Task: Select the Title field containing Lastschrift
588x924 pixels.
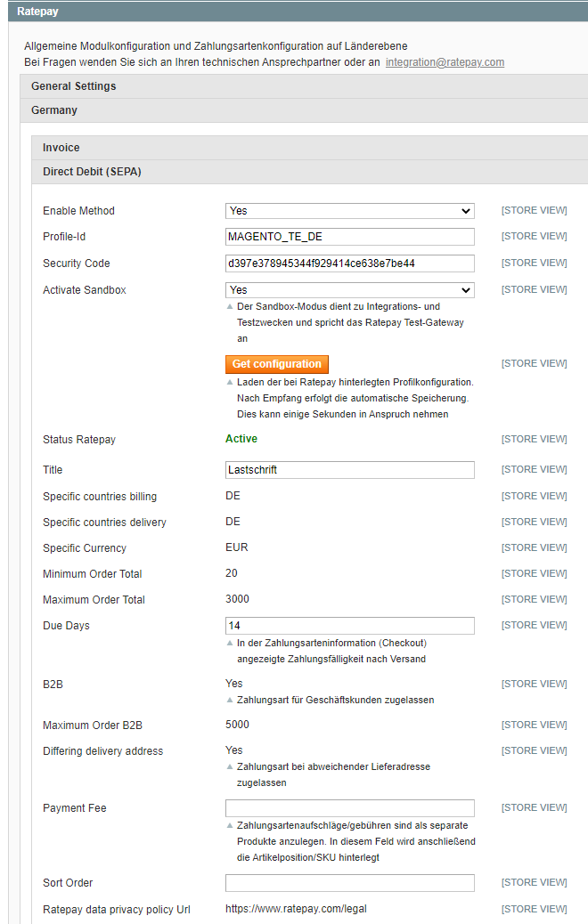Action: tap(349, 470)
